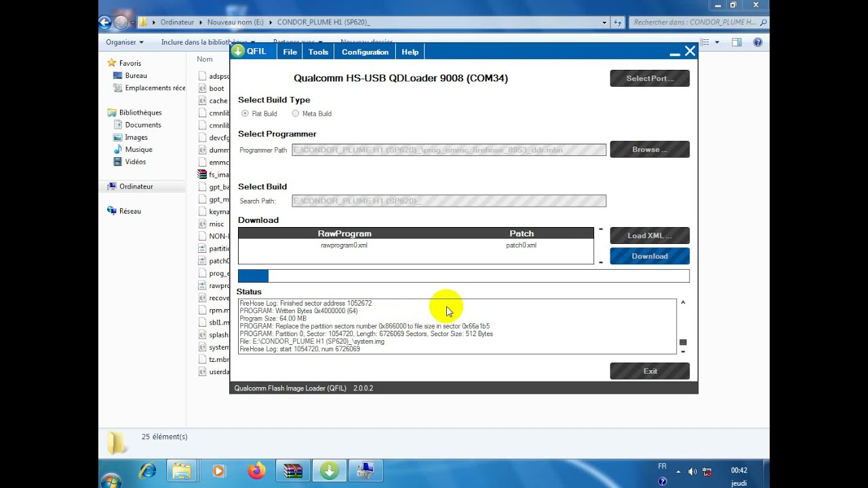Click the minus icon below status scrollbar
Screen dimensions: 868x488
(x=683, y=351)
